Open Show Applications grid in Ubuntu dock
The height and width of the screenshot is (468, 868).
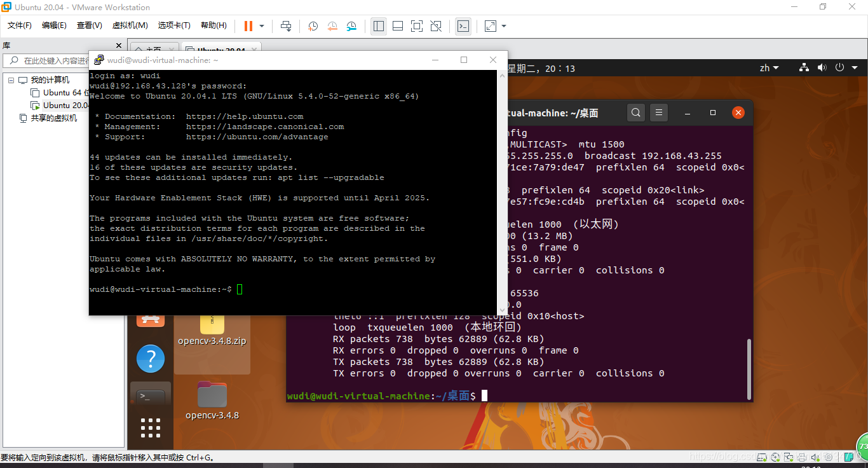coord(151,428)
